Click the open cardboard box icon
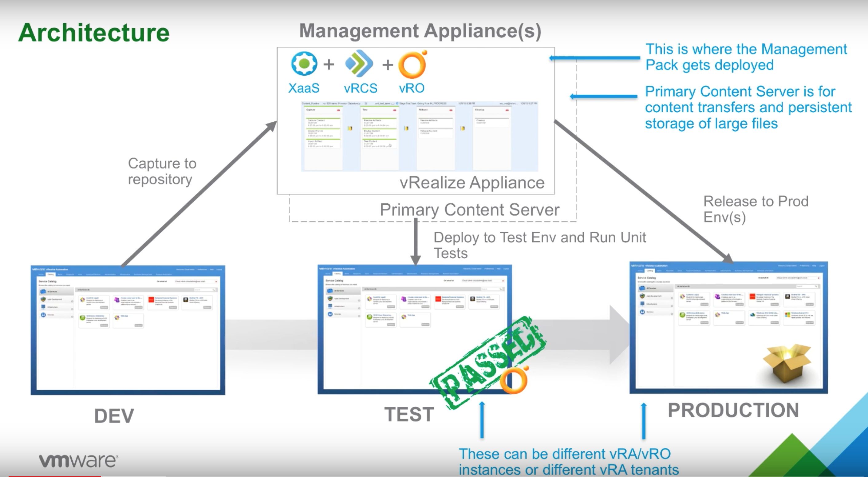 click(787, 363)
